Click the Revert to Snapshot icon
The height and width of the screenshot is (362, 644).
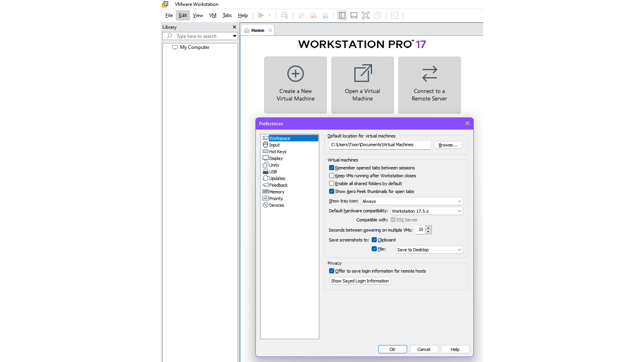tap(313, 15)
